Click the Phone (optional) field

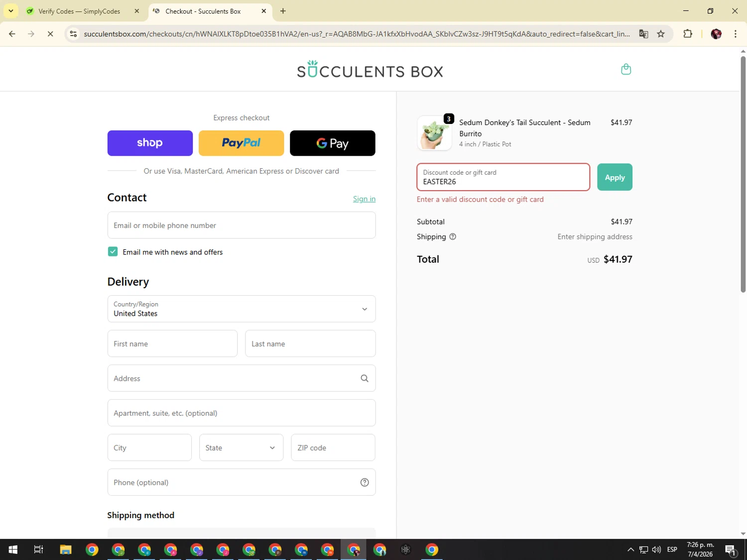click(x=242, y=482)
